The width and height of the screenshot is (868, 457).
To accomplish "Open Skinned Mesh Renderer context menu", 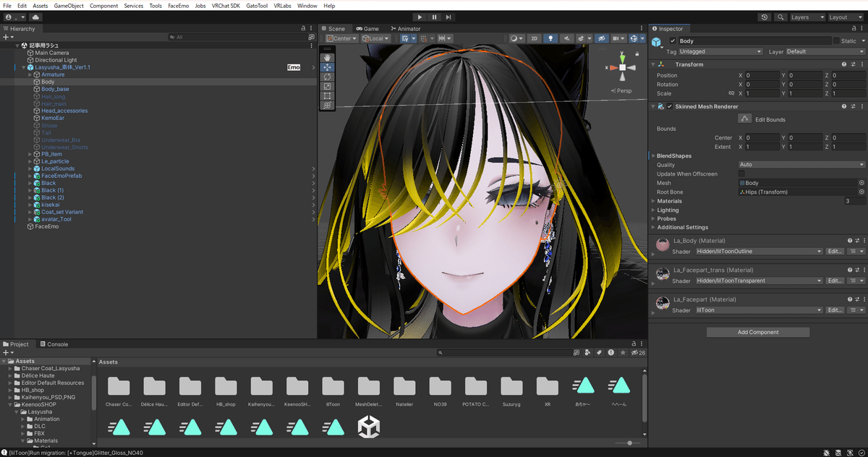I will pyautogui.click(x=861, y=106).
